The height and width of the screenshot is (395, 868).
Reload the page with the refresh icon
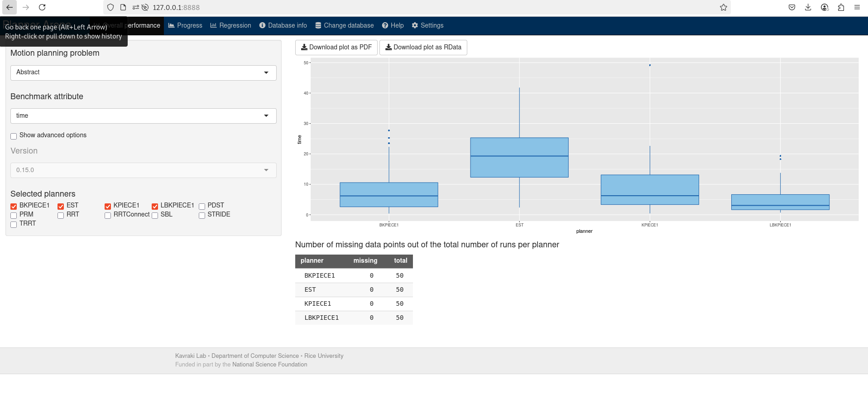(42, 7)
